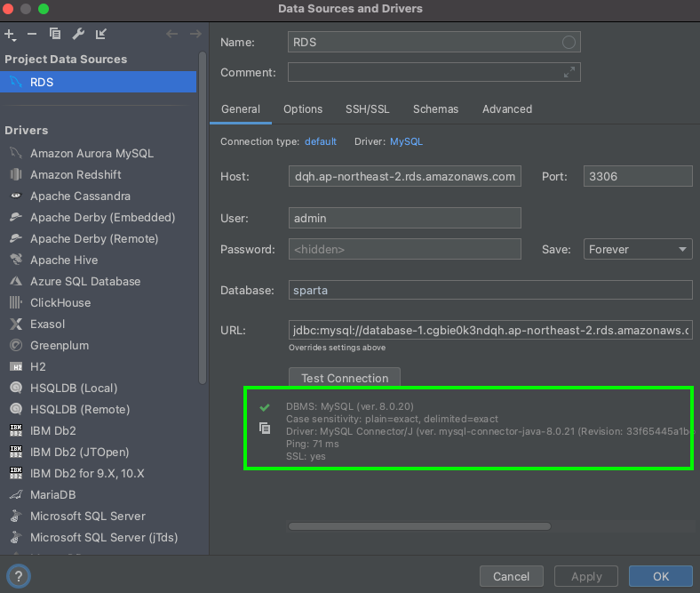
Task: Expand the Comment field
Action: click(569, 72)
